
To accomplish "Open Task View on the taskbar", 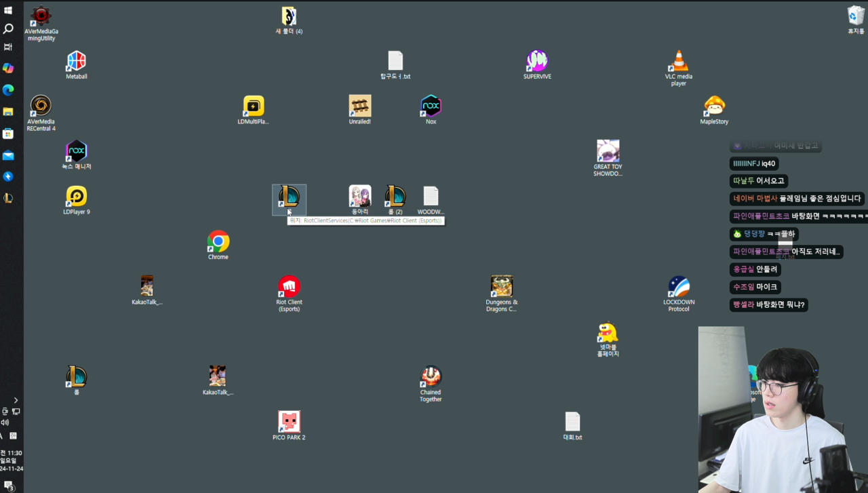I will [x=8, y=47].
